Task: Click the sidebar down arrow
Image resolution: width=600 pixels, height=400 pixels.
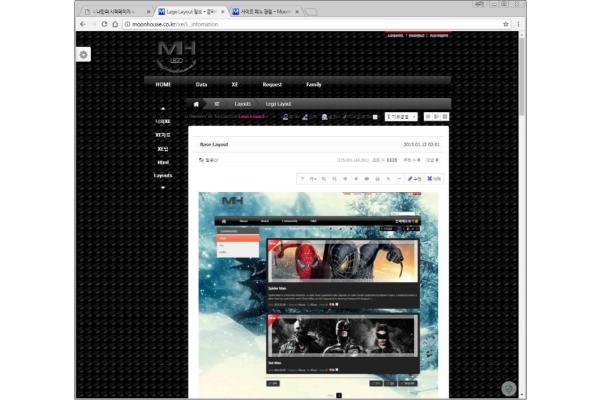Action: click(163, 188)
